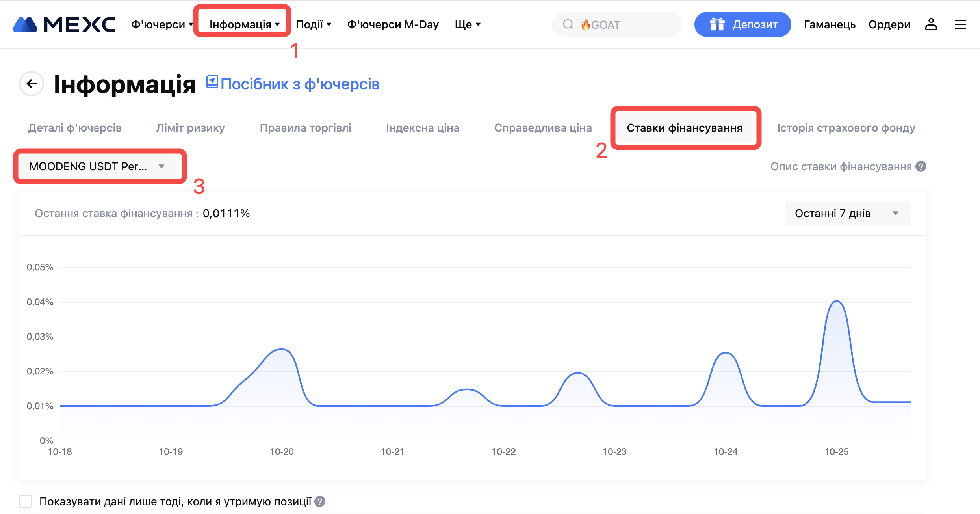
Task: Expand MOODENG USDT contract selector
Action: coord(98,166)
